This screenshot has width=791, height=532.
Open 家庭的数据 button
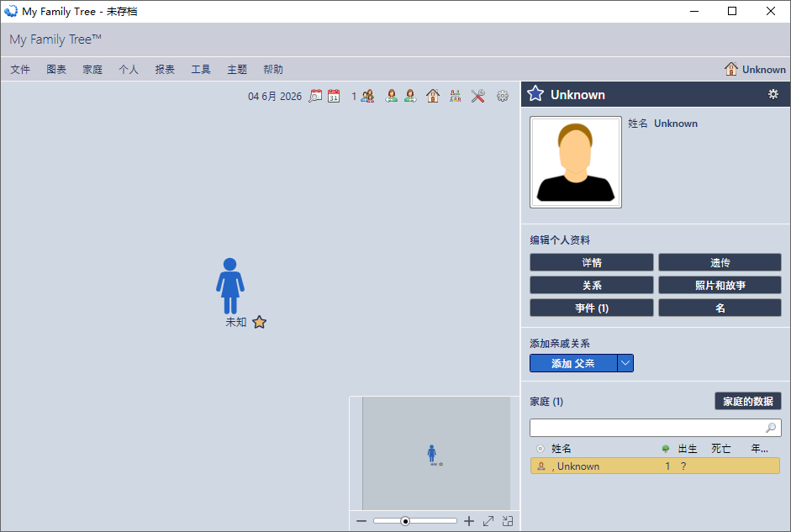[x=748, y=401]
